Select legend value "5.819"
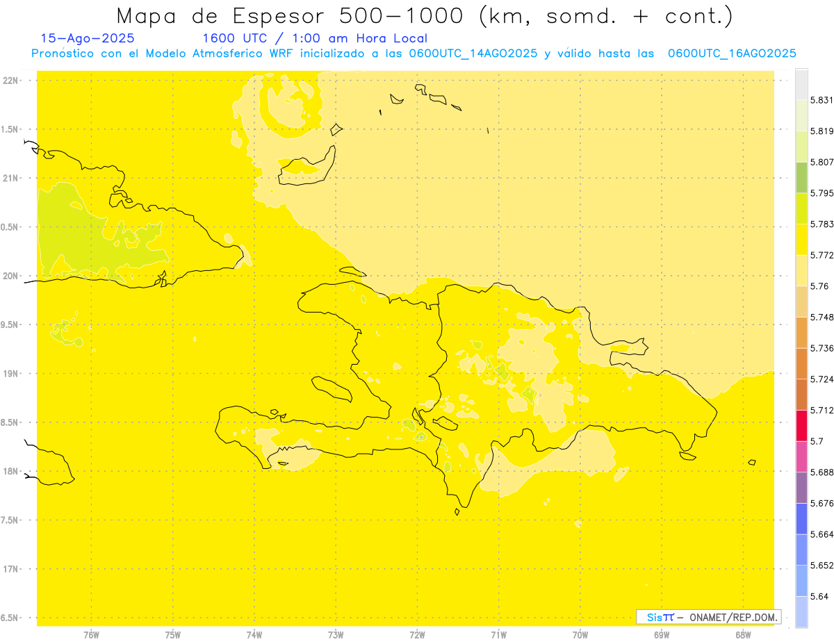The width and height of the screenshot is (834, 644). (821, 131)
